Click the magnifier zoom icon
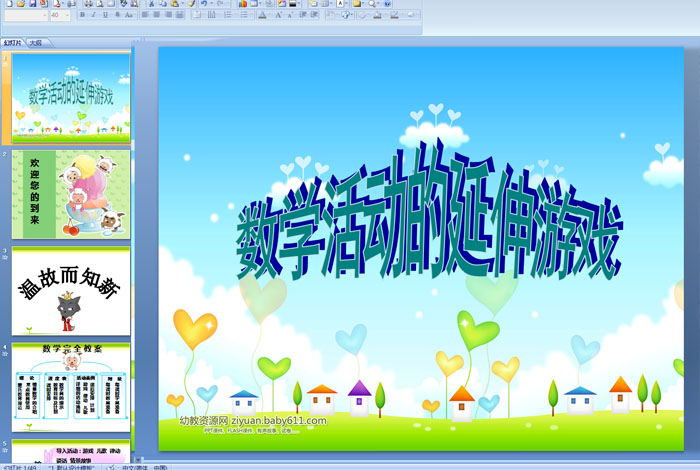 click(x=372, y=4)
